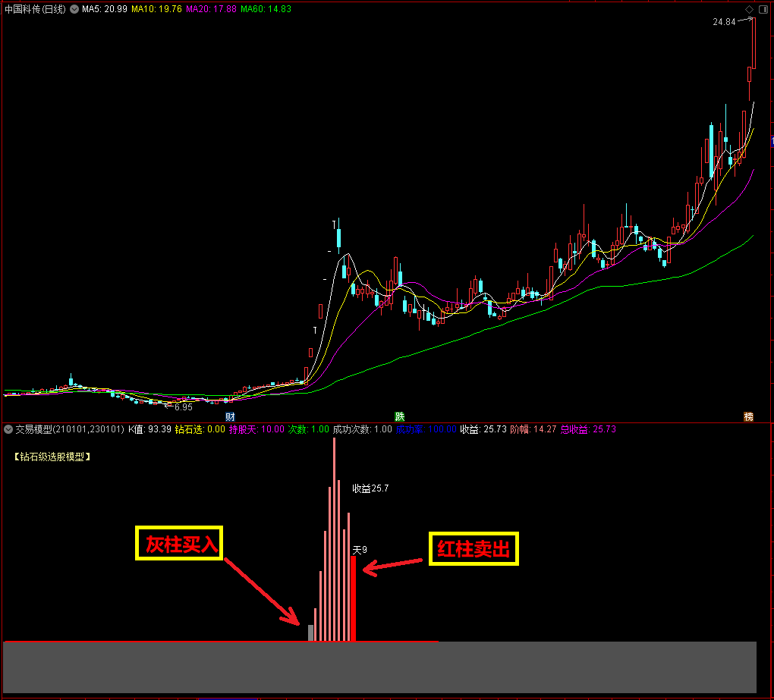Click the 榜 info marker on chart

click(x=748, y=416)
